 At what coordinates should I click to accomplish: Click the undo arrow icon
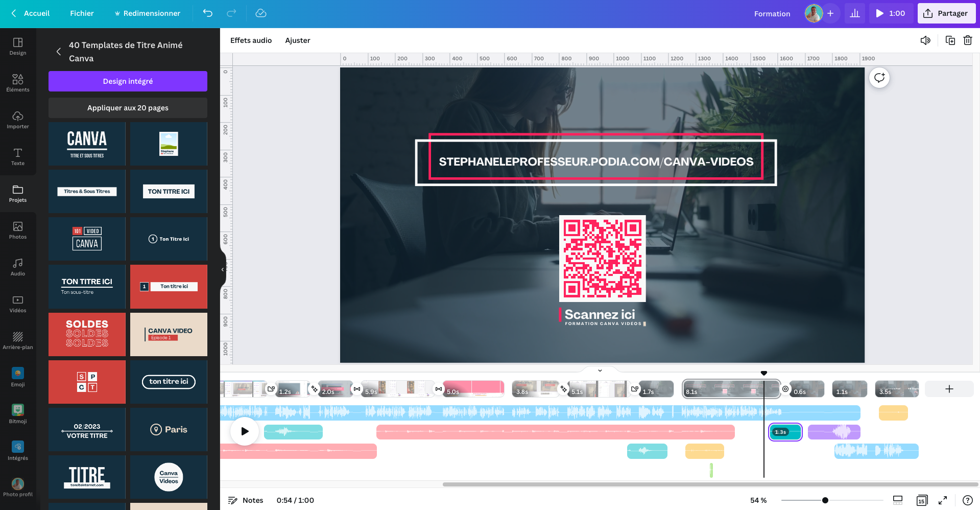pos(207,13)
